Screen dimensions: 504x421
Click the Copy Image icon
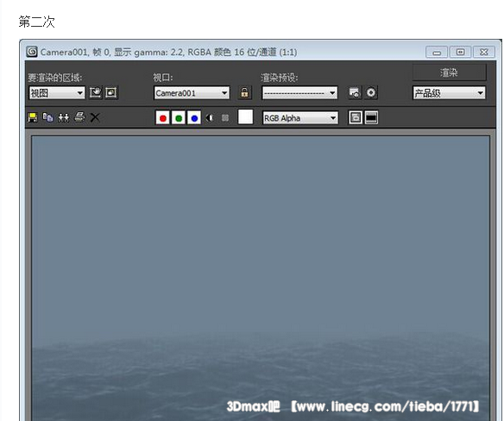click(47, 117)
